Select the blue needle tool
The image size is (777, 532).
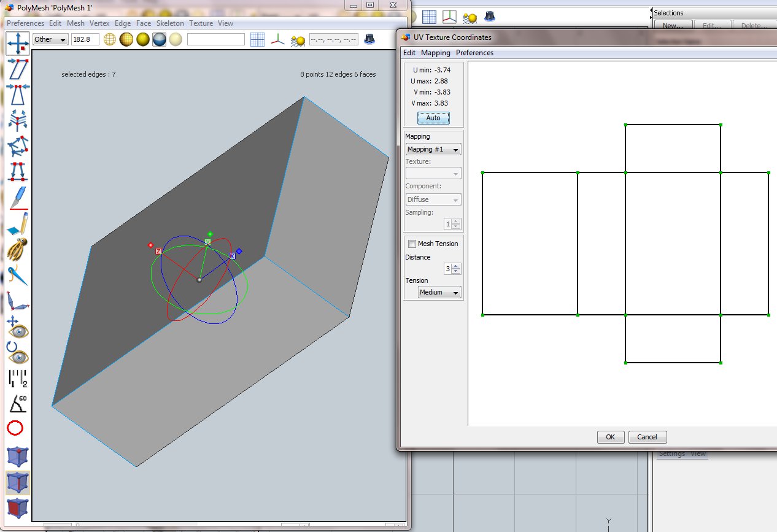(18, 275)
